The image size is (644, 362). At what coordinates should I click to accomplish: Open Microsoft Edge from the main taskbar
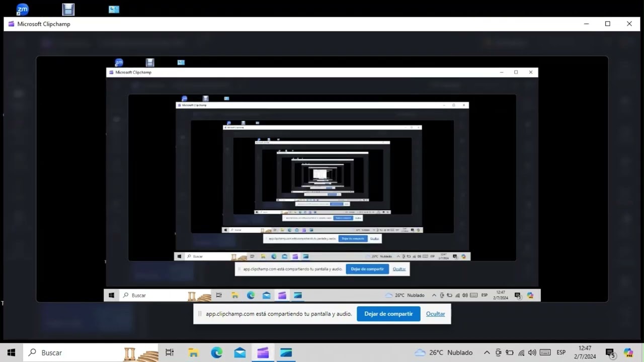click(x=217, y=352)
